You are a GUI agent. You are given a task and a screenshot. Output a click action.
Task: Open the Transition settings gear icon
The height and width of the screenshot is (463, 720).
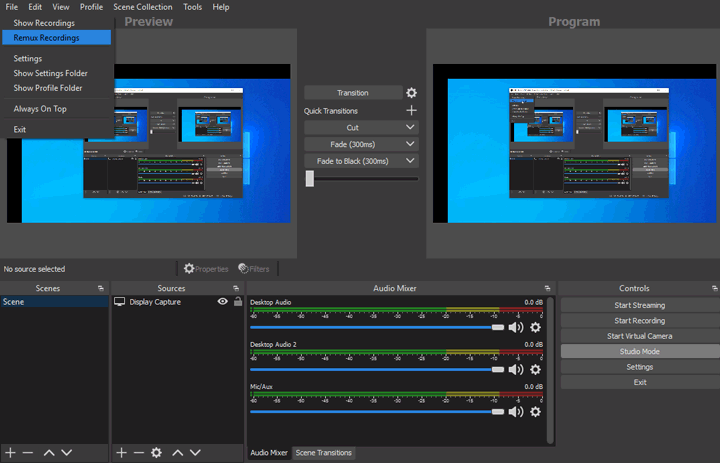(411, 93)
